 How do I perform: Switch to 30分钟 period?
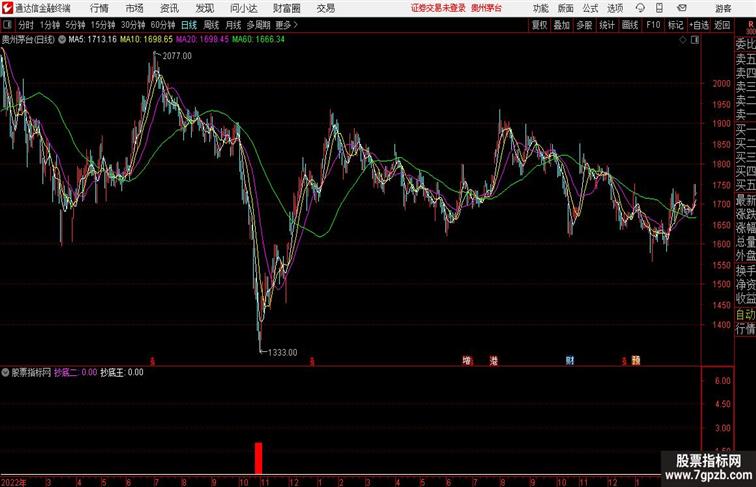[x=133, y=25]
